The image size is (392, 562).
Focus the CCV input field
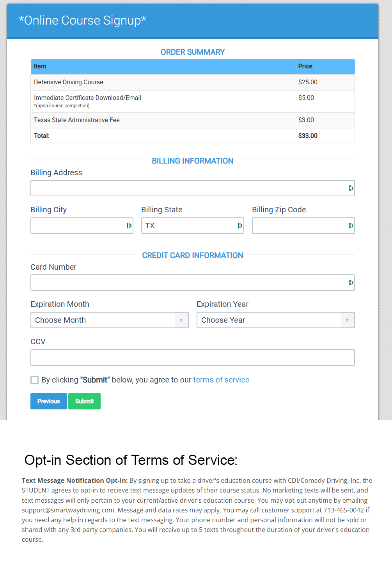192,357
